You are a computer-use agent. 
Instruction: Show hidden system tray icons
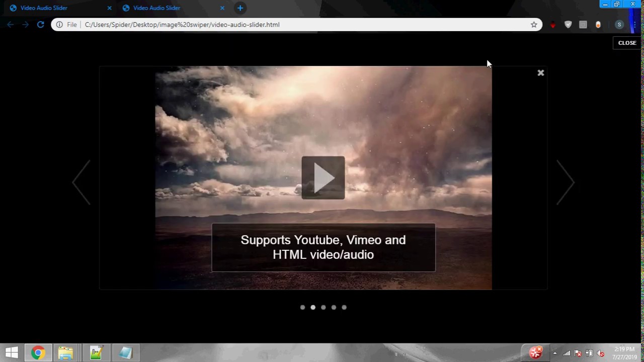[x=555, y=353]
